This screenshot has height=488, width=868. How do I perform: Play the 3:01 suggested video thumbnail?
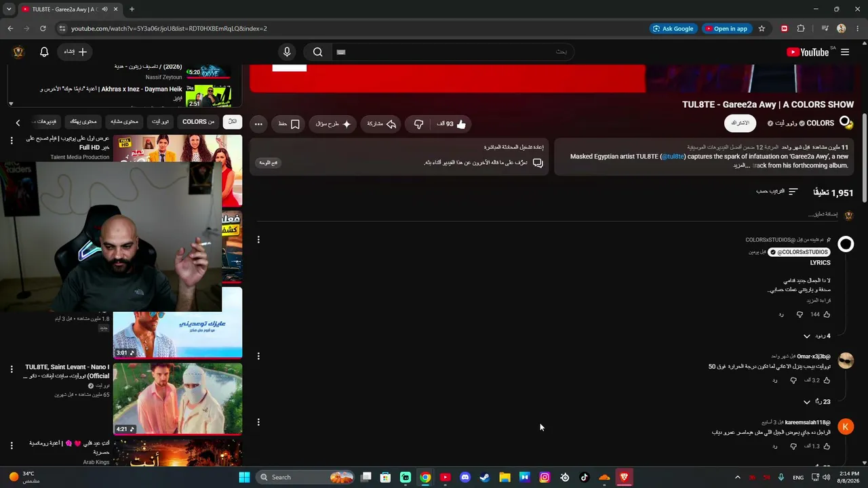tap(178, 334)
